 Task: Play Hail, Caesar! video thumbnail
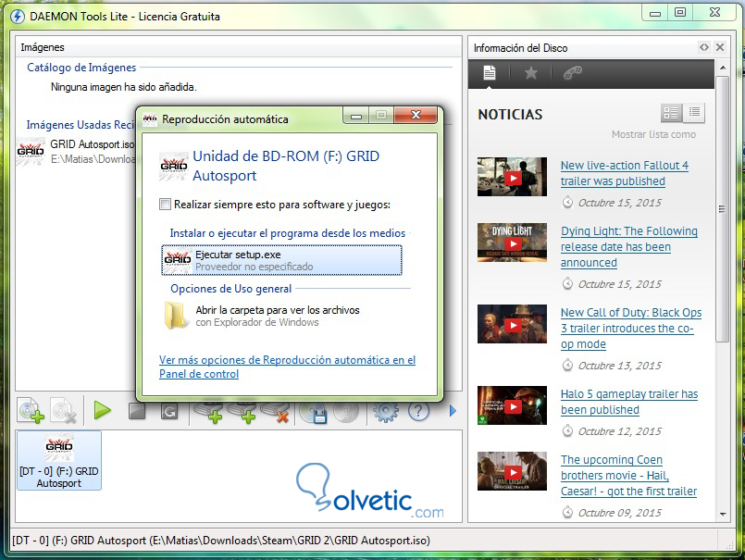click(512, 471)
